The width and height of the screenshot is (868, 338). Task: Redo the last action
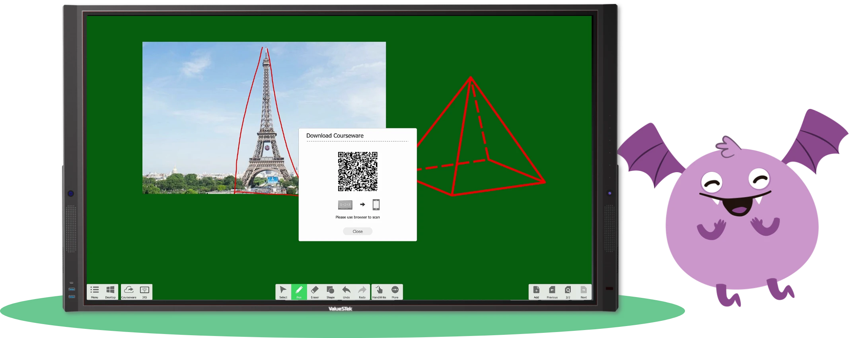click(x=362, y=292)
